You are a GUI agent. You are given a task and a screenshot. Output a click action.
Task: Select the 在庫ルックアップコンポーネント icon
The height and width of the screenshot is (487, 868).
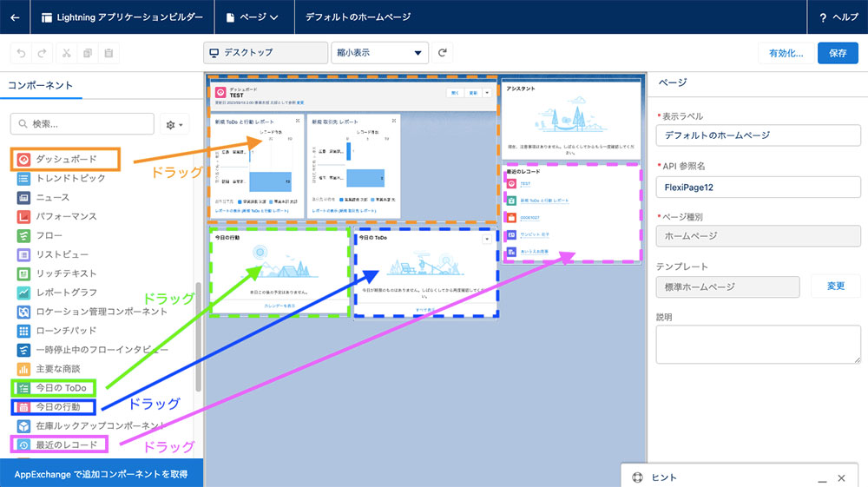pos(23,425)
